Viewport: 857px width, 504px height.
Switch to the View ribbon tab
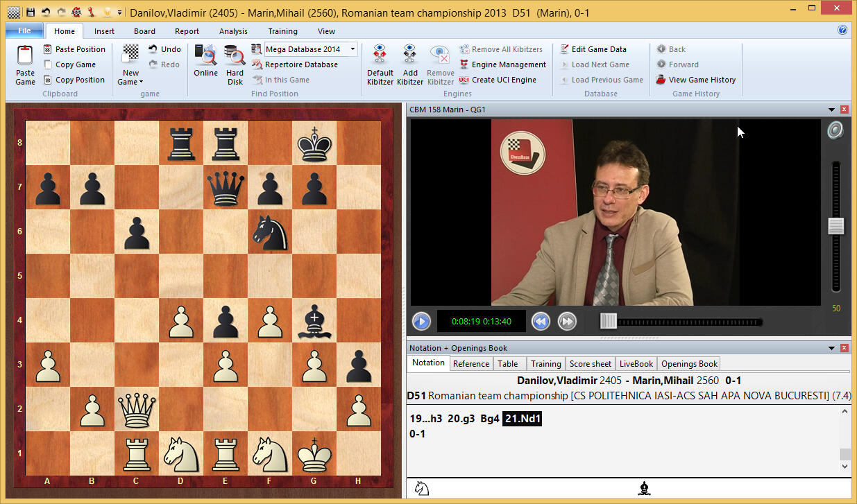[326, 31]
